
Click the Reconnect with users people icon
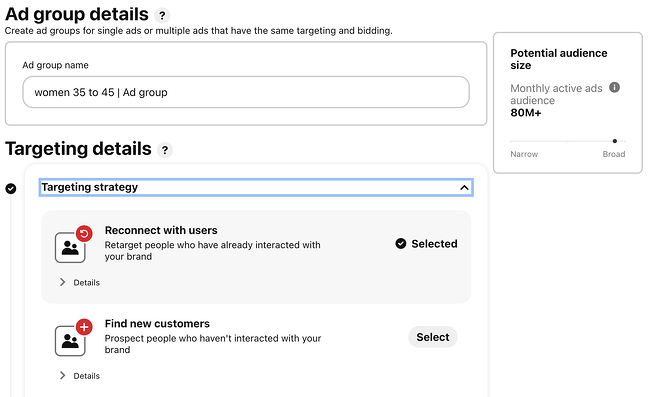point(70,248)
